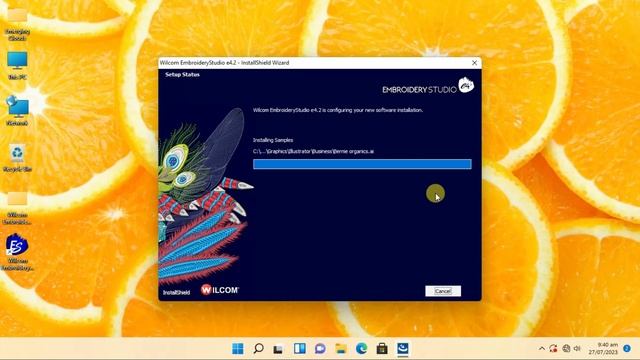640x360 pixels.
Task: Select the top folder desktop icon
Action: pos(17,24)
